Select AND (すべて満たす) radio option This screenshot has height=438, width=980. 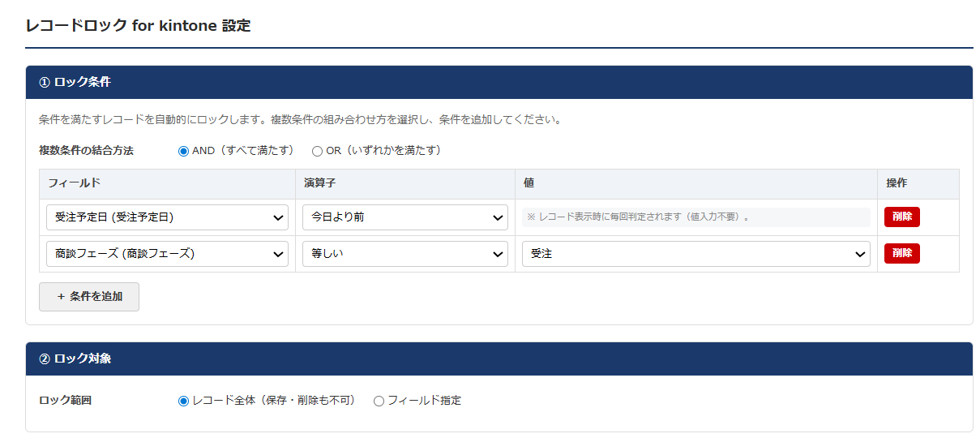183,151
